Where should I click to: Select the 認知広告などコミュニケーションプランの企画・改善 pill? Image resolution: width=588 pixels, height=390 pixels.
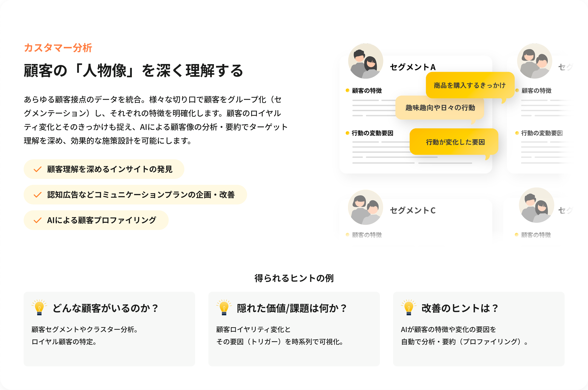(x=135, y=195)
